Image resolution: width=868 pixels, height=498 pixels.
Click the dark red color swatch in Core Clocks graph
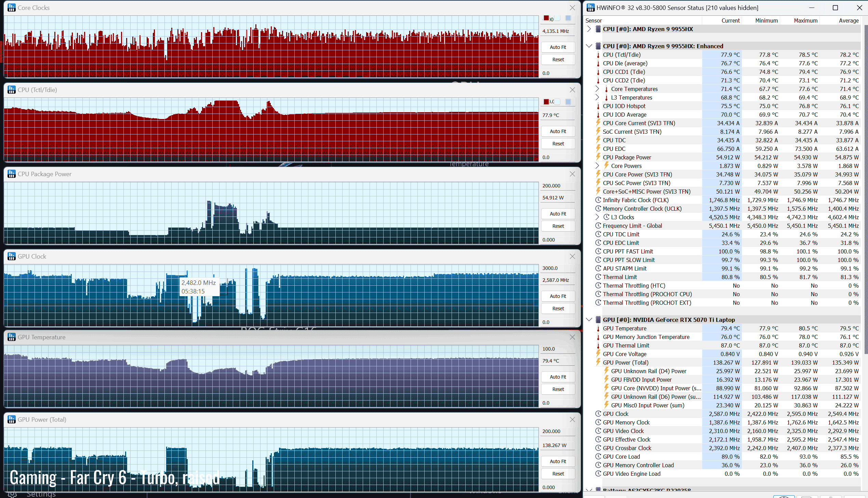(546, 18)
